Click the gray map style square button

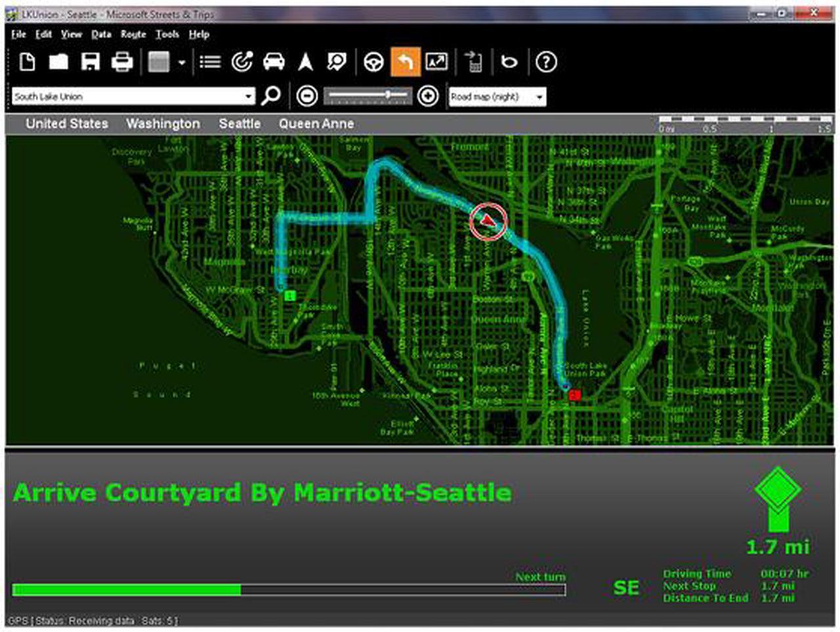159,62
